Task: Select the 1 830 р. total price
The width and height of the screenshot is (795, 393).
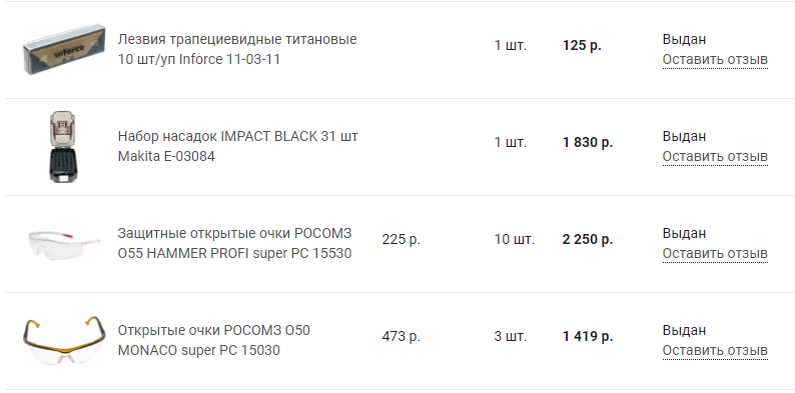Action: point(588,142)
